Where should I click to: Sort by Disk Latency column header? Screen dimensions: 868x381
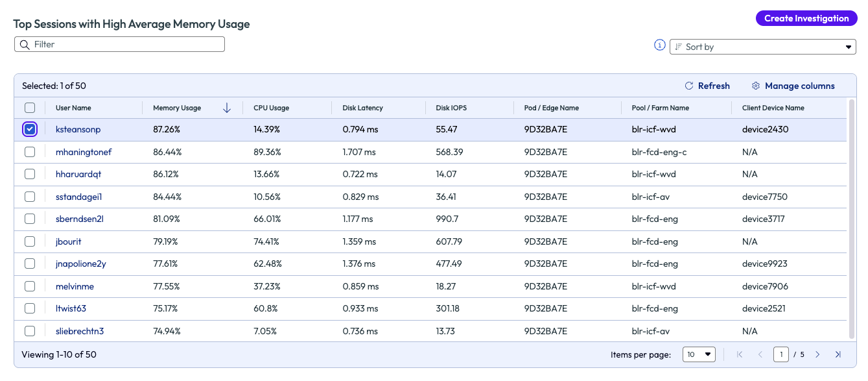tap(362, 108)
